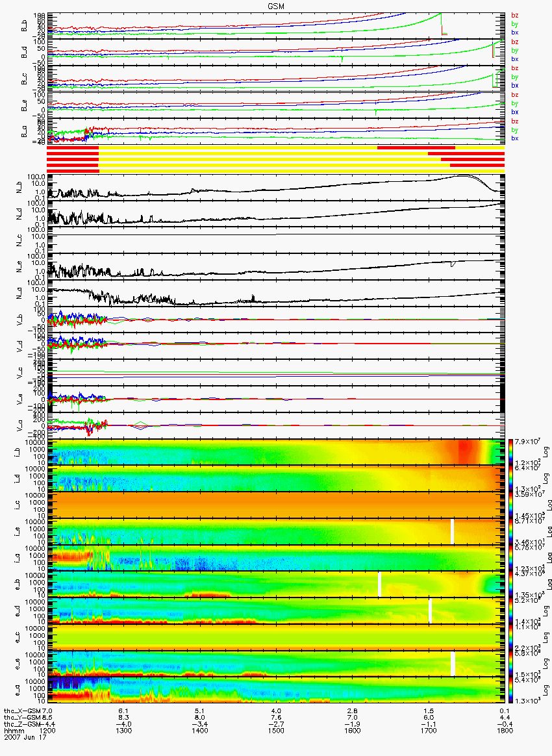Click the e_c electron spectrogram panel
This screenshot has height=756, width=552.
[276, 637]
